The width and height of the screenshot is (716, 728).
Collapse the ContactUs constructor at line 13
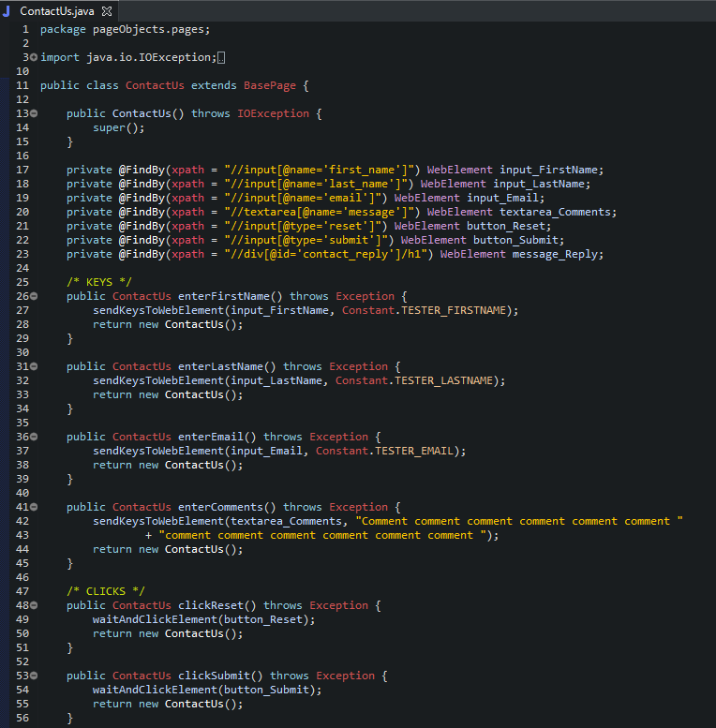coord(34,113)
